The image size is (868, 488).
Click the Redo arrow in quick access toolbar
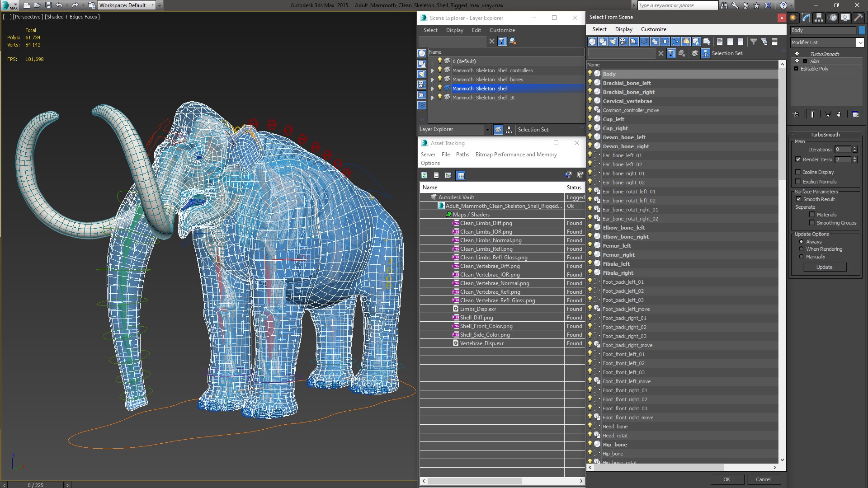coord(75,5)
